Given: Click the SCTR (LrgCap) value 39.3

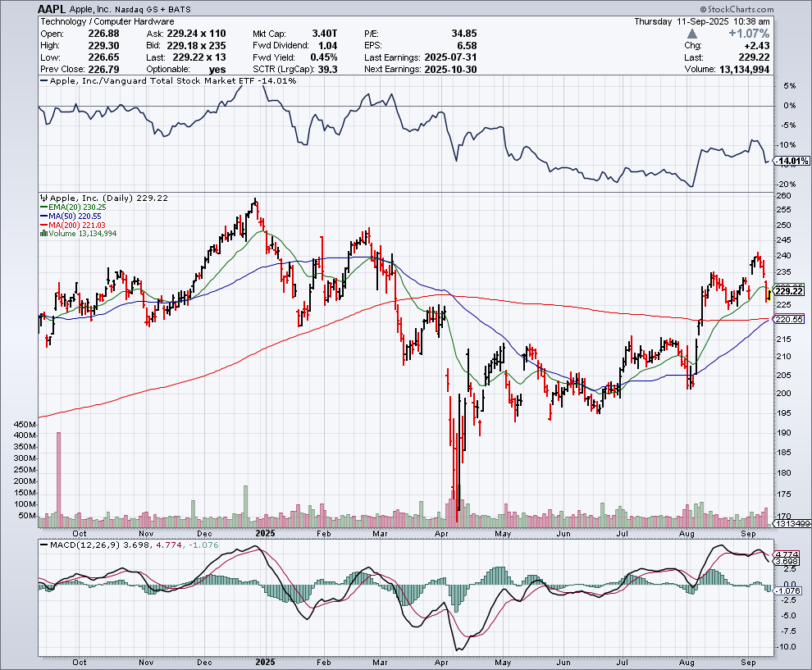Looking at the screenshot, I should click(328, 70).
